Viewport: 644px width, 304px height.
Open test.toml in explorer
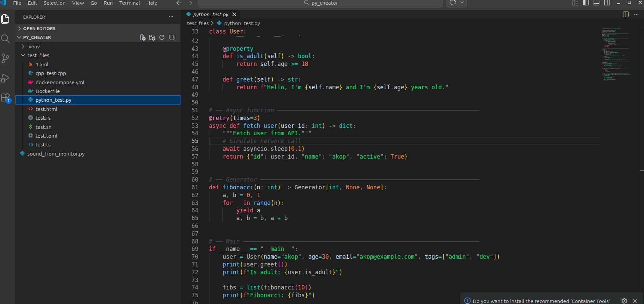[x=98, y=136]
